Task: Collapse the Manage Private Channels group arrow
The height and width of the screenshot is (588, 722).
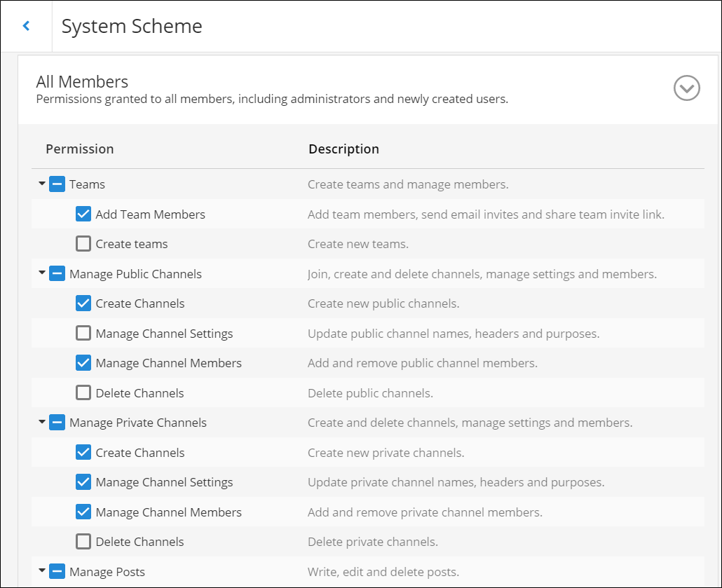Action: tap(42, 422)
